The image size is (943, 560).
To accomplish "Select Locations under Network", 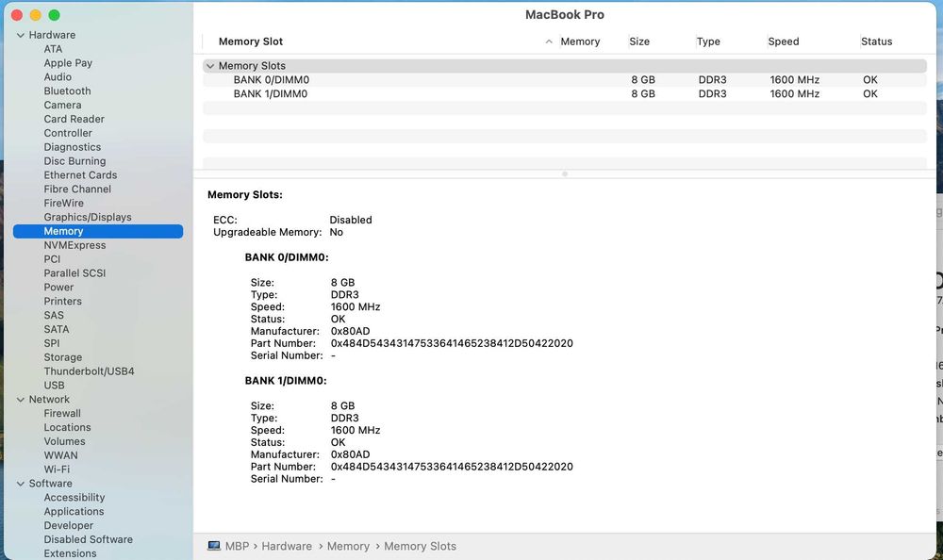I will point(67,428).
